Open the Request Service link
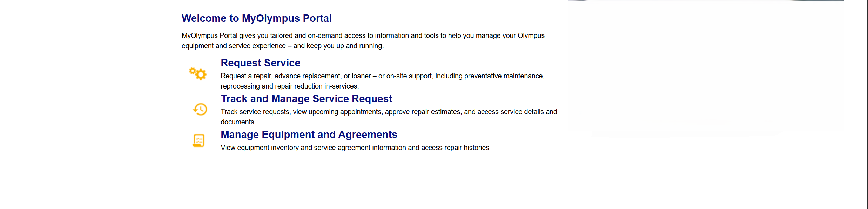Screen dimensions: 868x209 [x=260, y=63]
